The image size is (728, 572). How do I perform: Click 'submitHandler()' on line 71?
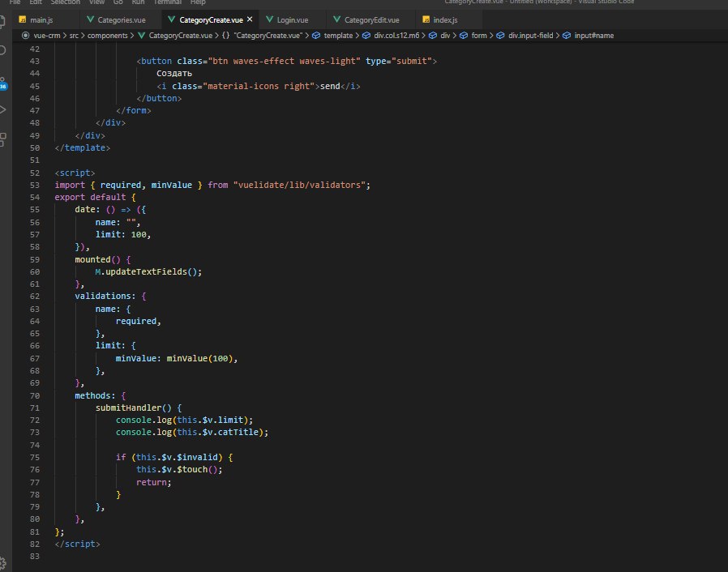[x=134, y=408]
